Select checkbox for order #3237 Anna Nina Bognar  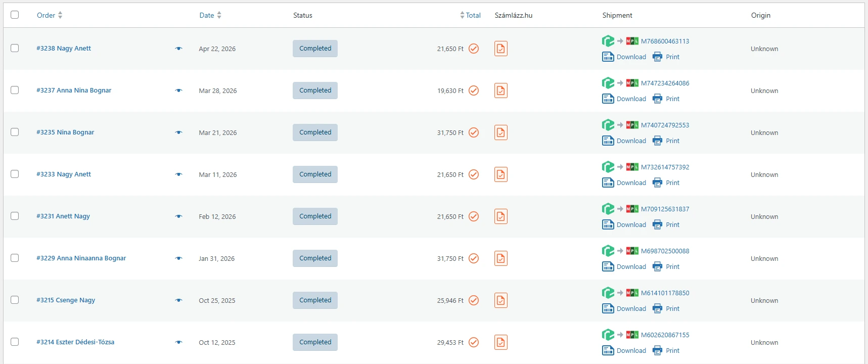15,90
